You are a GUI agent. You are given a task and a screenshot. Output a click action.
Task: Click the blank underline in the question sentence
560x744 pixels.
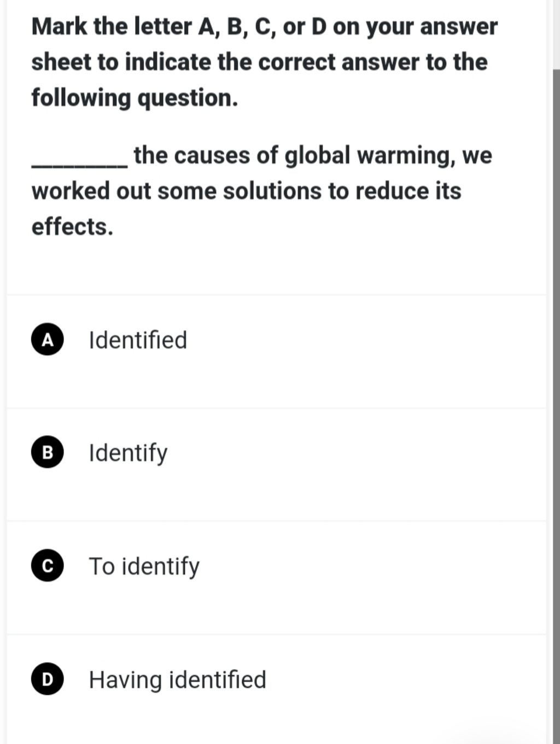pyautogui.click(x=80, y=164)
